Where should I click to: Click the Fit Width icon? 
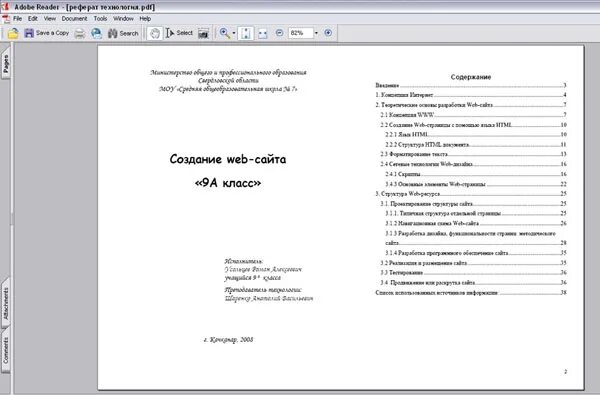click(x=263, y=34)
